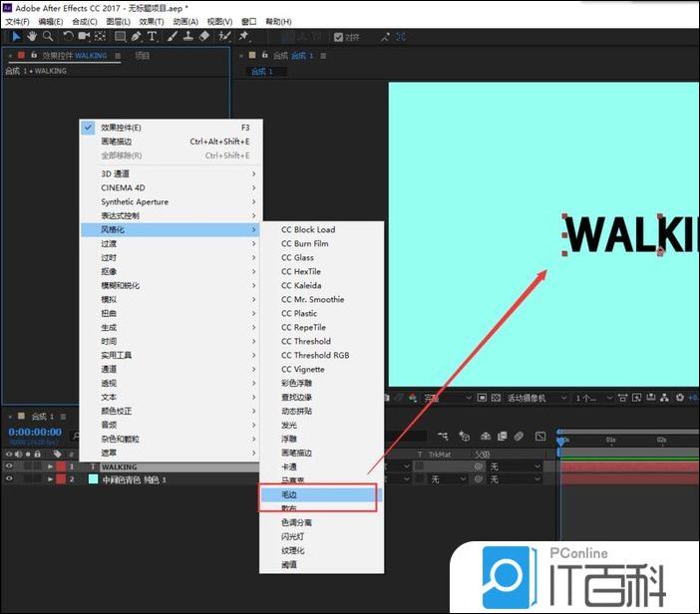Click the region of interest icon in viewer footer

482,398
